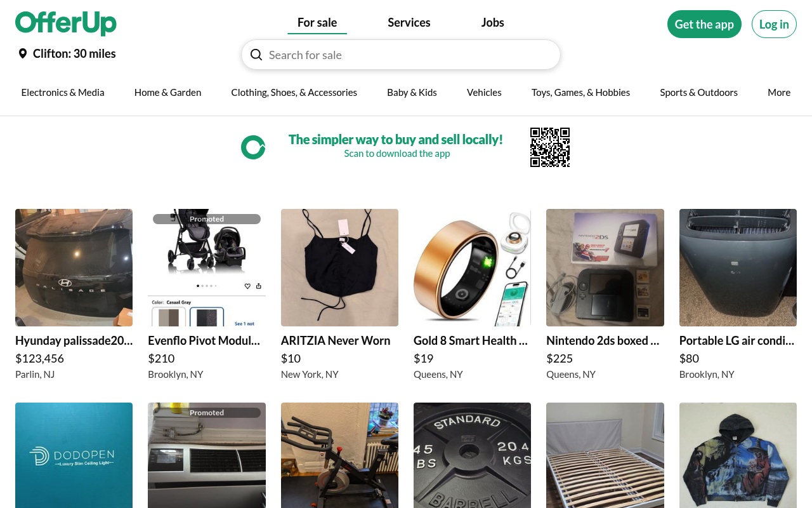This screenshot has height=508, width=812.
Task: Click the $123,456 price
Action: point(39,359)
